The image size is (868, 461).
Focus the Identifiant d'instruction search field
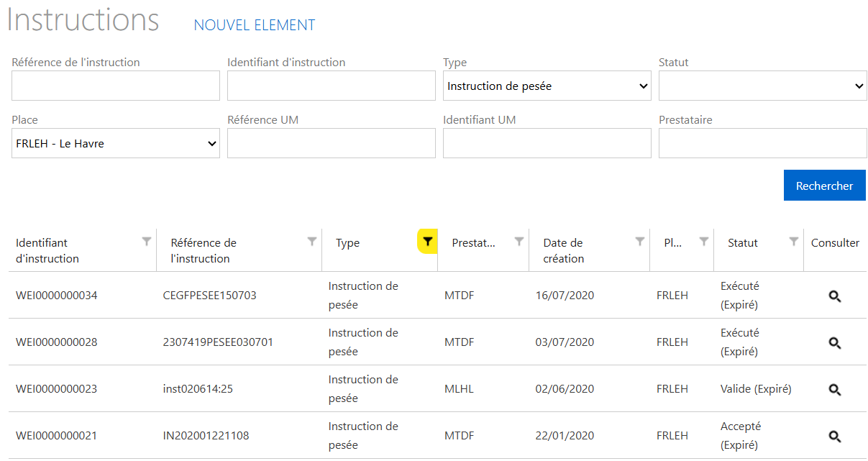tap(332, 86)
